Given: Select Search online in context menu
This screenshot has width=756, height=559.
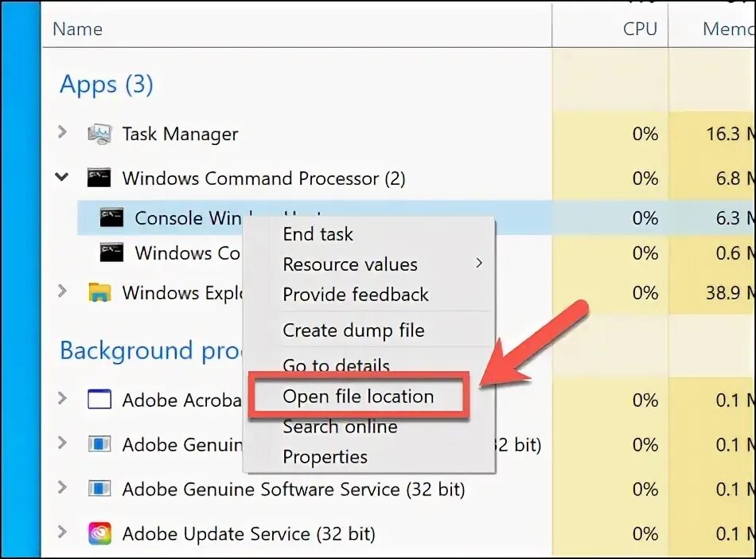Looking at the screenshot, I should coord(340,427).
